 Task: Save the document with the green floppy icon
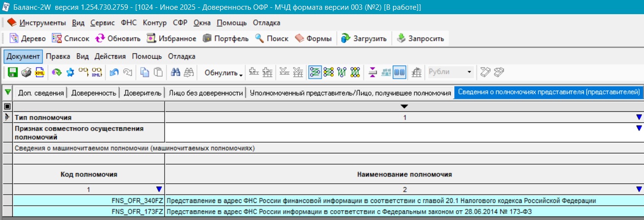coord(13,72)
